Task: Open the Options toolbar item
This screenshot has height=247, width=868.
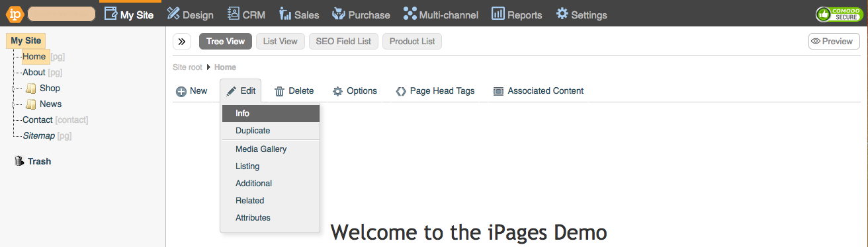Action: tap(355, 91)
